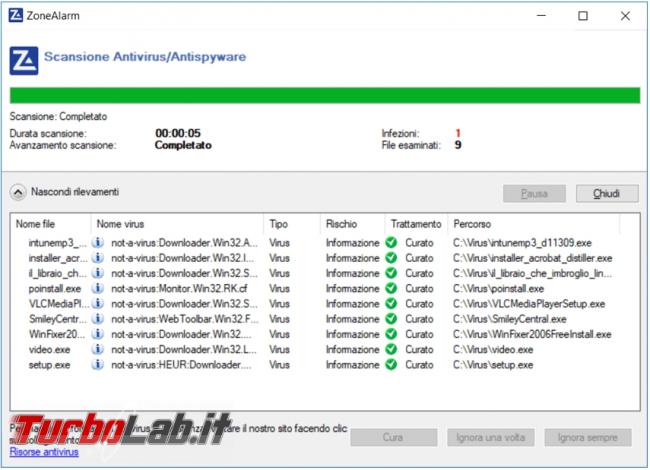650x470 pixels.
Task: Click the info icon in the video.exe row
Action: tap(97, 349)
